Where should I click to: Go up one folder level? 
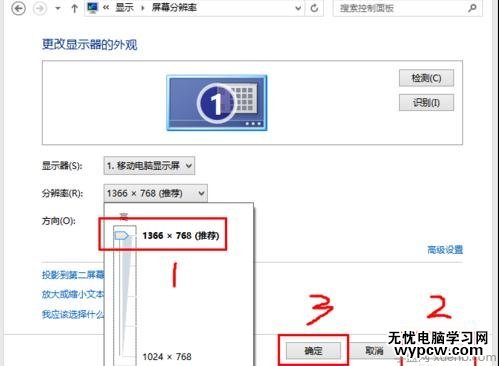click(74, 8)
